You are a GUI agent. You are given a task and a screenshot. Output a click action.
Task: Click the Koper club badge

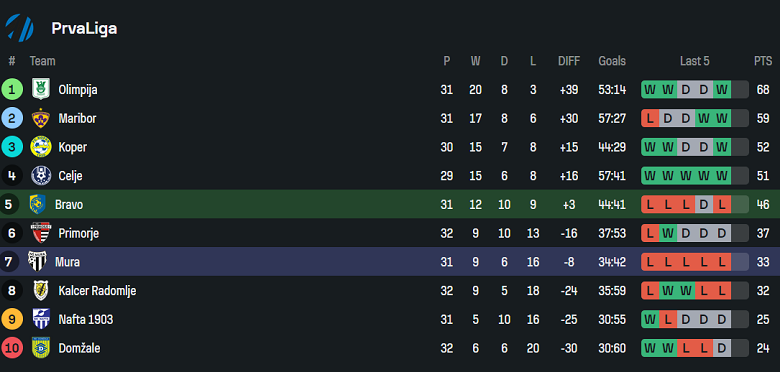point(41,147)
